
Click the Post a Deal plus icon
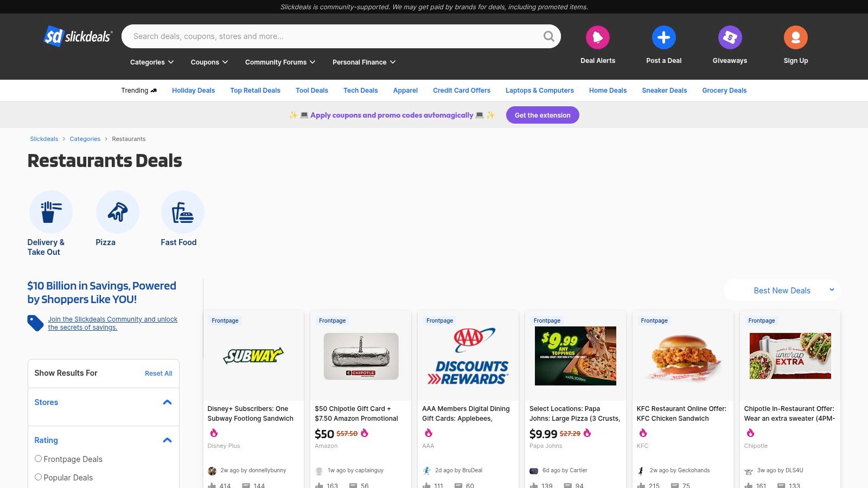click(x=663, y=37)
